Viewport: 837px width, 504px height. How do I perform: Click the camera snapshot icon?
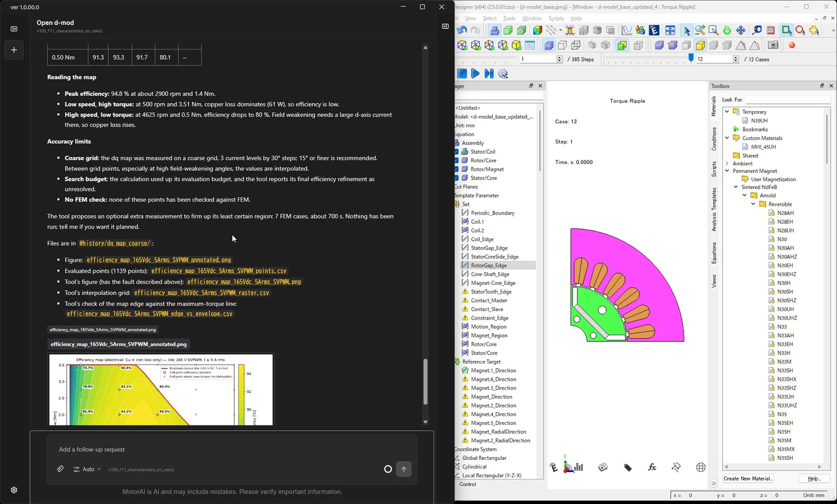(x=773, y=45)
